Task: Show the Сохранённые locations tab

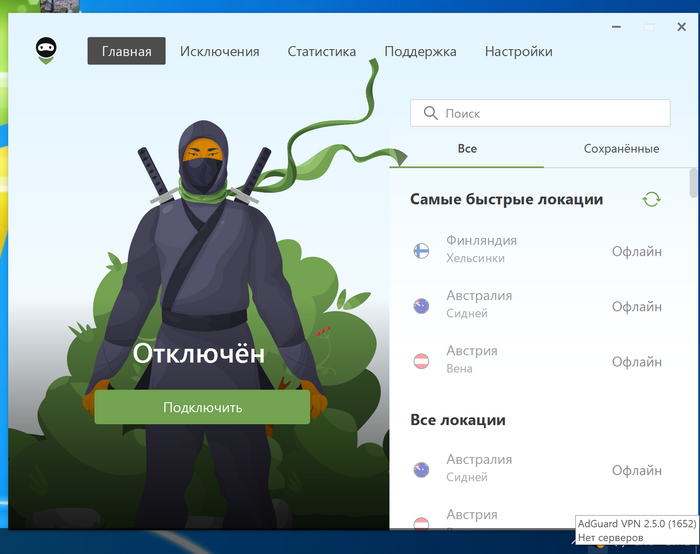Action: 621,149
